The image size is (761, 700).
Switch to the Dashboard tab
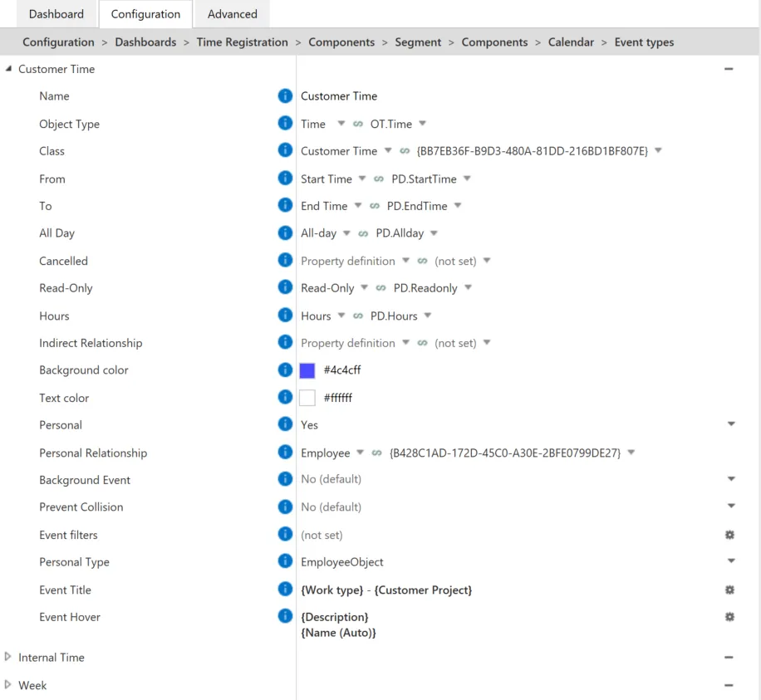click(56, 14)
